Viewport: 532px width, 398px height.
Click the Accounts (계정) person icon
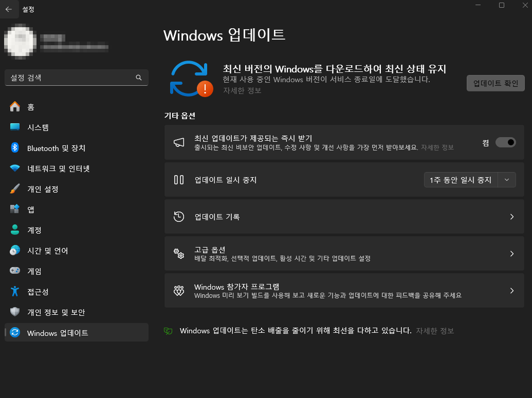[15, 230]
